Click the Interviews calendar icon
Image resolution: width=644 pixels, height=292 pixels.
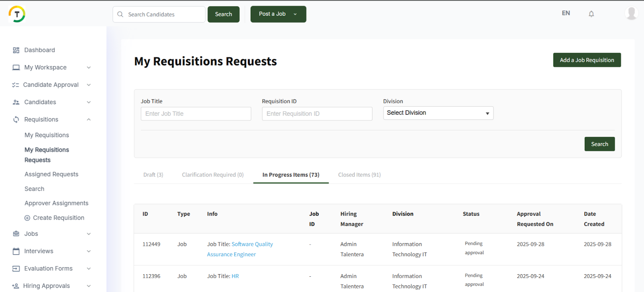click(16, 251)
